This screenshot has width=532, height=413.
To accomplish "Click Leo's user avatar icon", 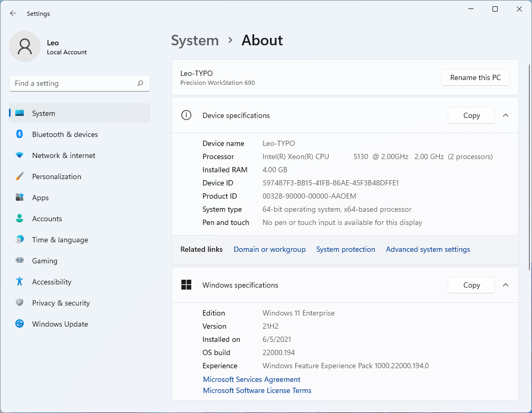I will point(25,46).
